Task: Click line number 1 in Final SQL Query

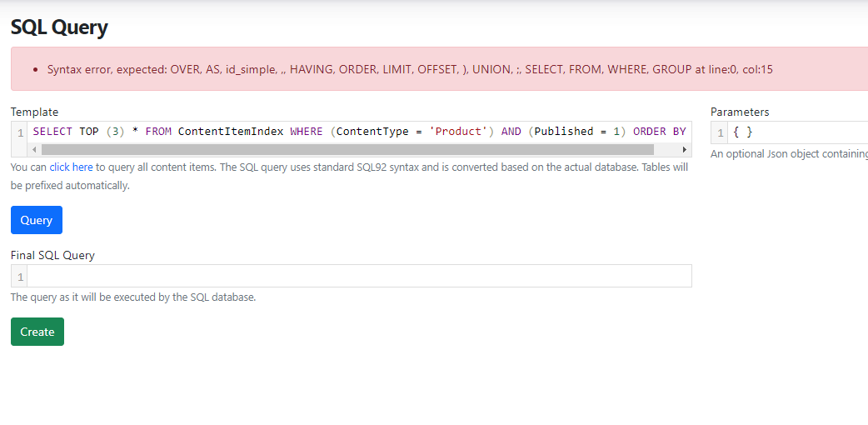Action: (20, 277)
